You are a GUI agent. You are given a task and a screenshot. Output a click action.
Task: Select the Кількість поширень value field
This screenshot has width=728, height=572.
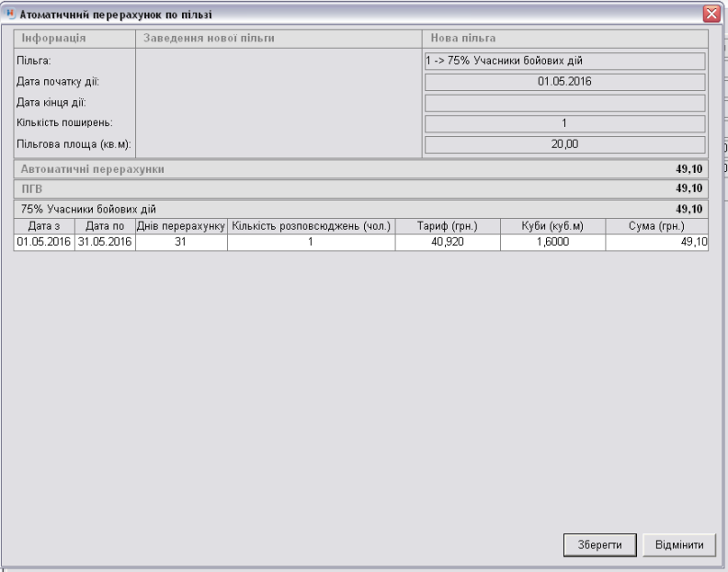click(x=563, y=123)
